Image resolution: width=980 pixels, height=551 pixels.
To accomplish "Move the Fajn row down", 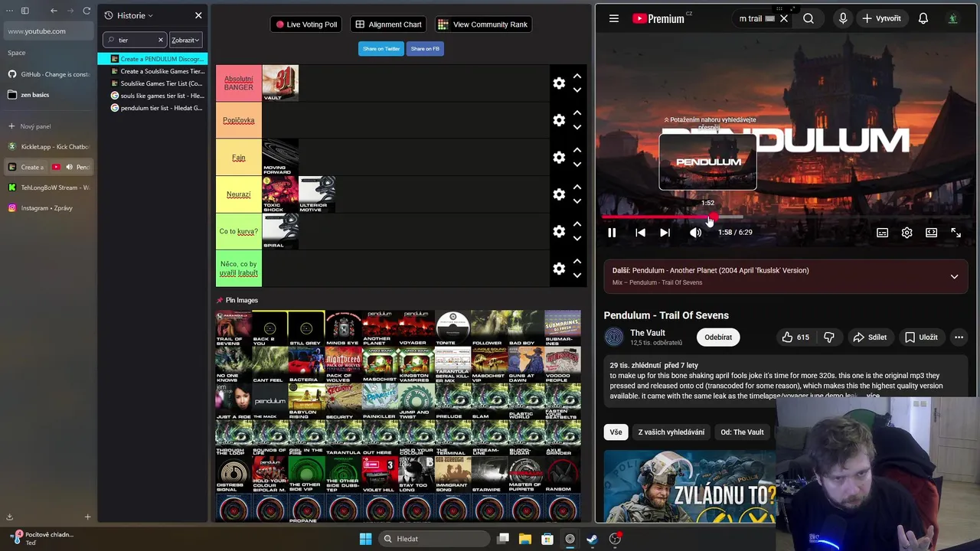I will [x=577, y=165].
